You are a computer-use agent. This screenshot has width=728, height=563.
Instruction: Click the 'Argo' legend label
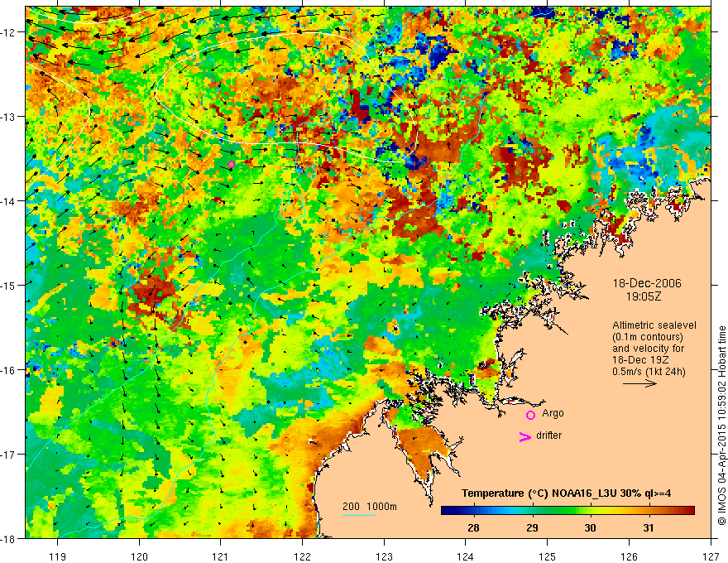(x=553, y=413)
